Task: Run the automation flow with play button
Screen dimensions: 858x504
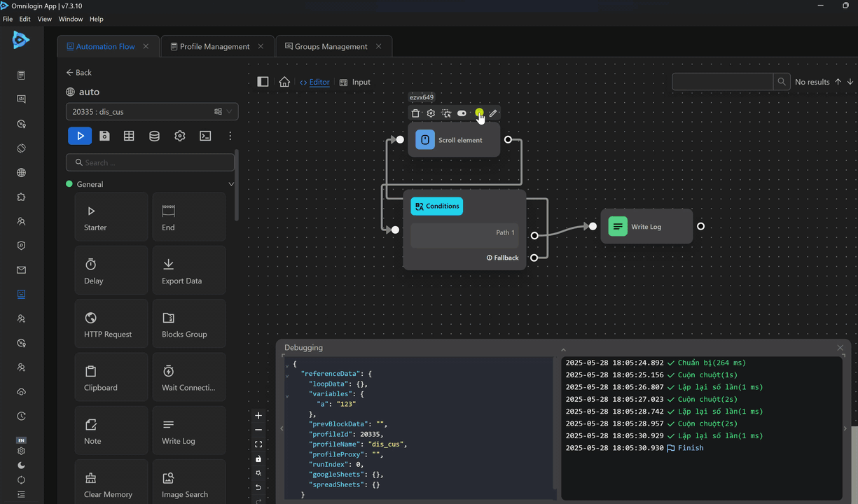Action: 80,136
